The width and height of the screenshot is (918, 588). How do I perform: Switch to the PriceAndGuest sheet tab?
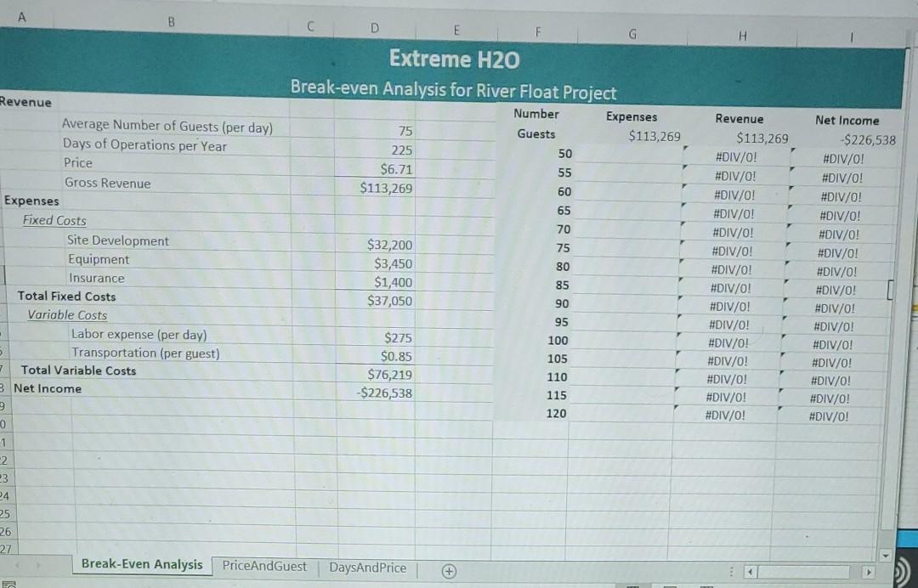pyautogui.click(x=264, y=566)
